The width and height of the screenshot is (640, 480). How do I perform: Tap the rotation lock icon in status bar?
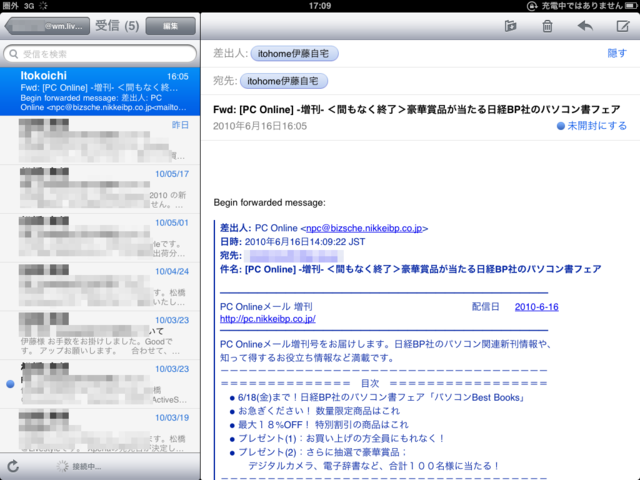531,6
